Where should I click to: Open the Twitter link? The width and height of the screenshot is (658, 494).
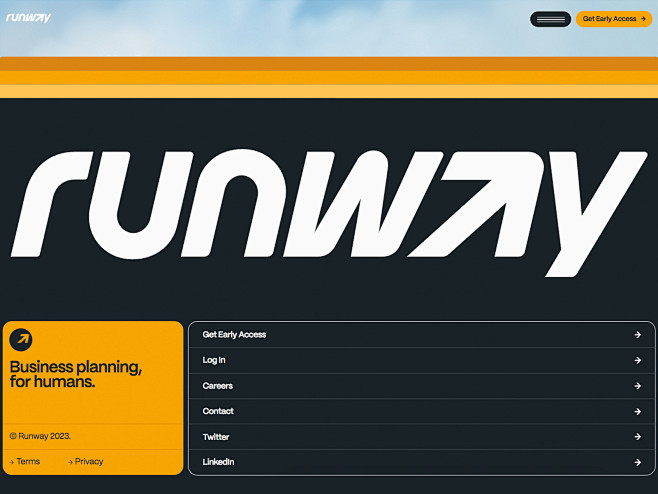coord(216,437)
